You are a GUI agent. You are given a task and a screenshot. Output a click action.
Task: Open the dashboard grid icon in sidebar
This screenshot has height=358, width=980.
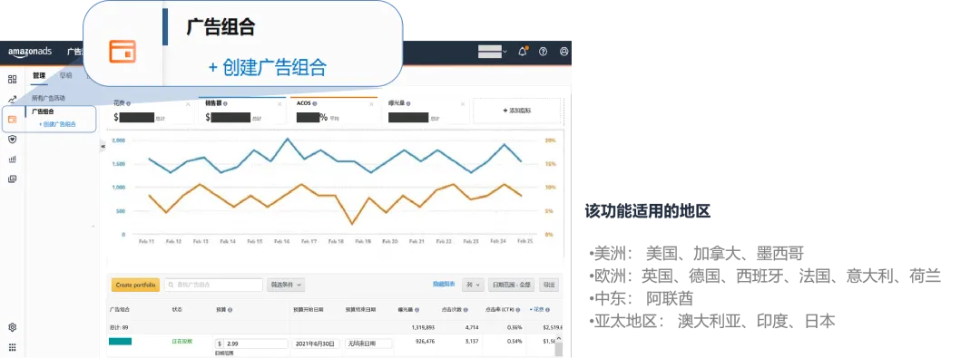coord(12,80)
